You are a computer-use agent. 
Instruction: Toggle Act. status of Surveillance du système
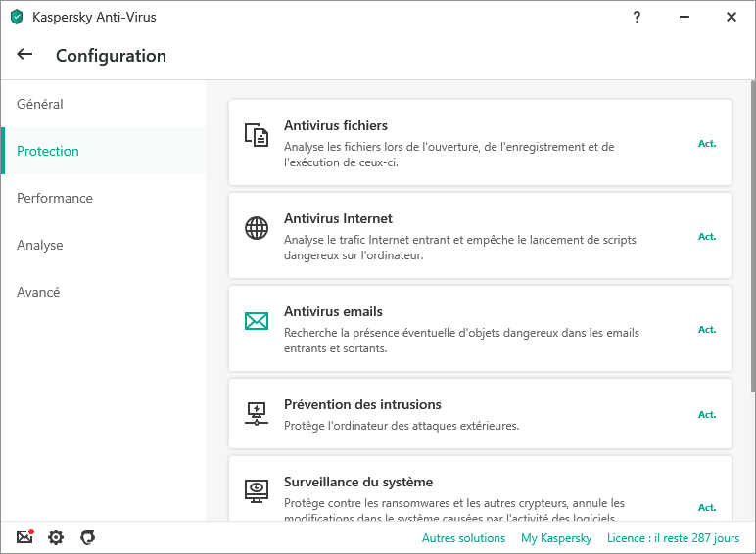(x=707, y=508)
